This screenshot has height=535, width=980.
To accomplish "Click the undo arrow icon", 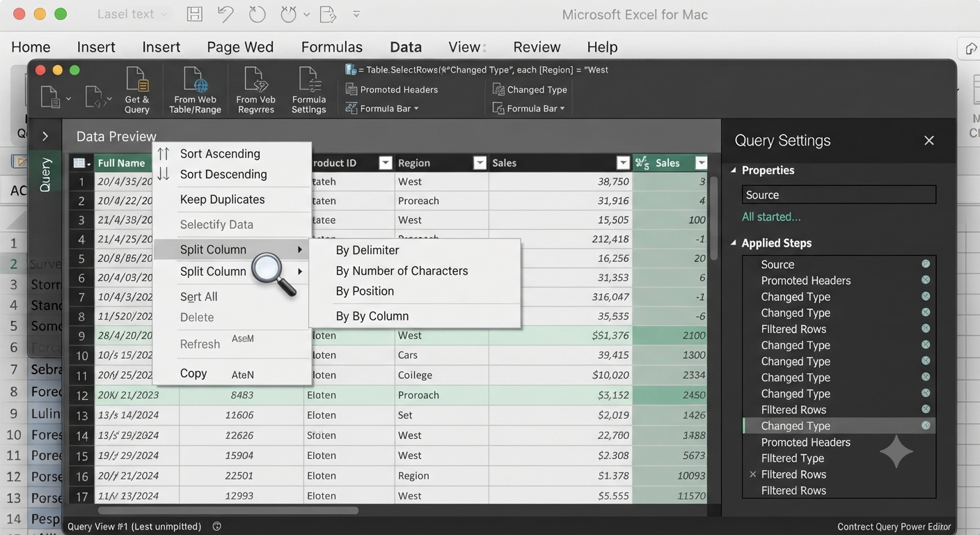I will pos(226,14).
